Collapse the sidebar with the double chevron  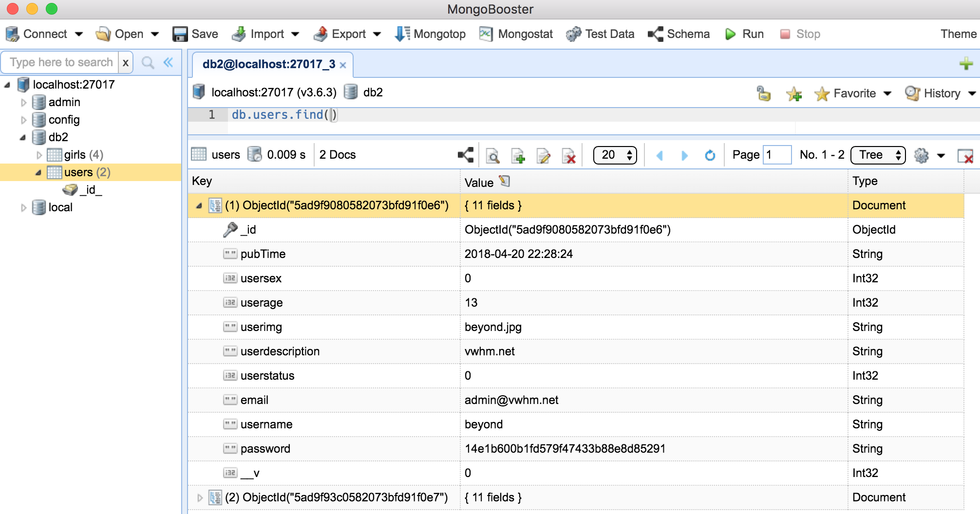(x=169, y=62)
